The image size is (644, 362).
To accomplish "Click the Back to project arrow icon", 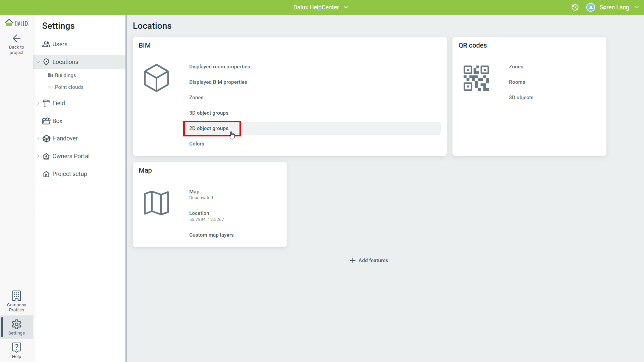I will pos(16,39).
